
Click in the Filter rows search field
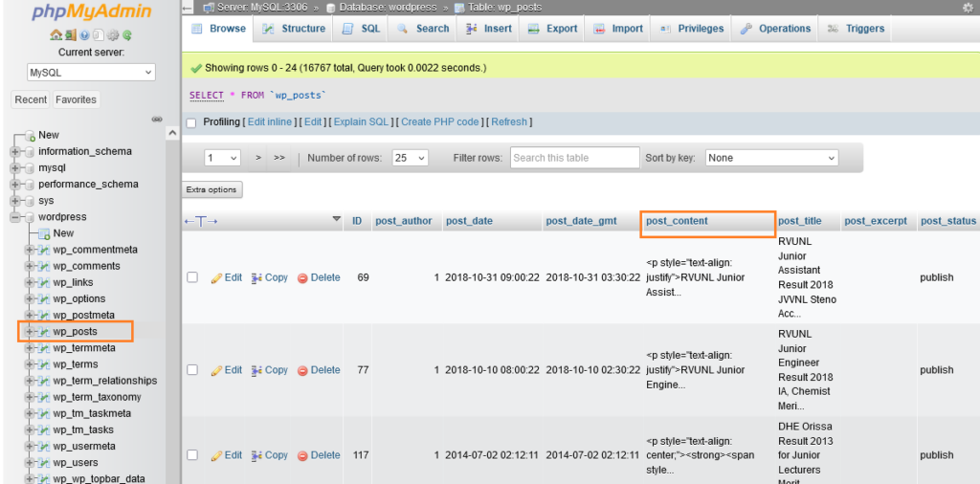pyautogui.click(x=575, y=158)
